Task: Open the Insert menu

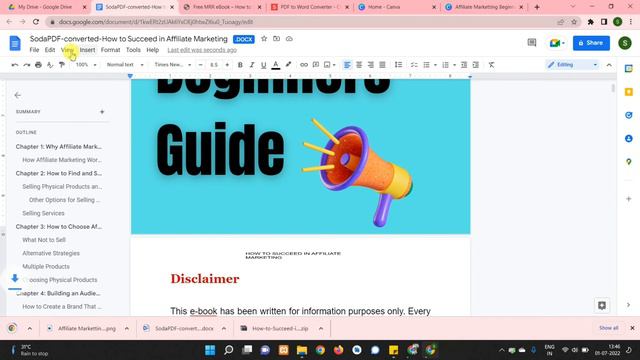Action: click(87, 50)
